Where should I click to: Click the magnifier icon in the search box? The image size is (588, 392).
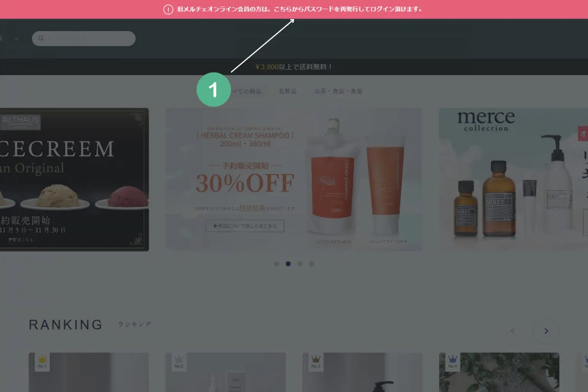tap(41, 38)
